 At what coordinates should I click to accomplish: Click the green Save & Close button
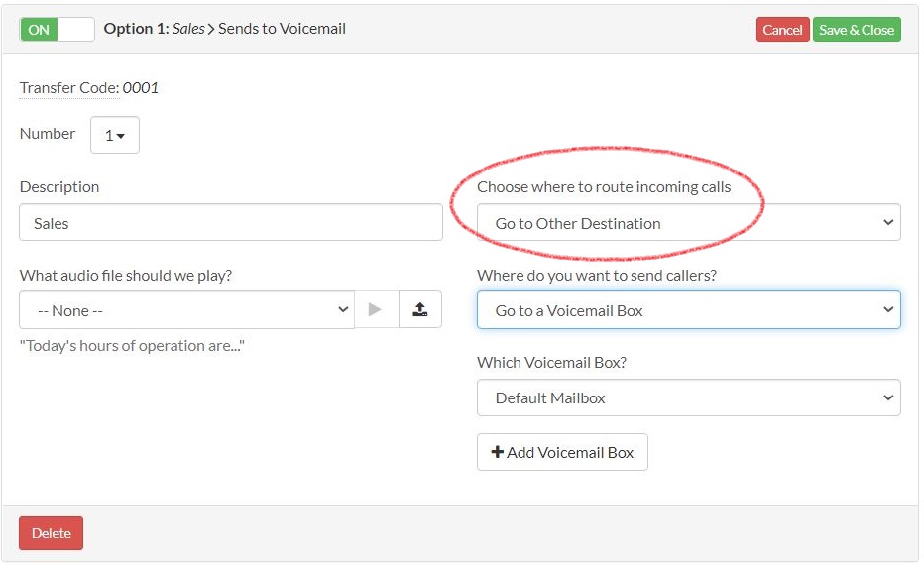[857, 30]
